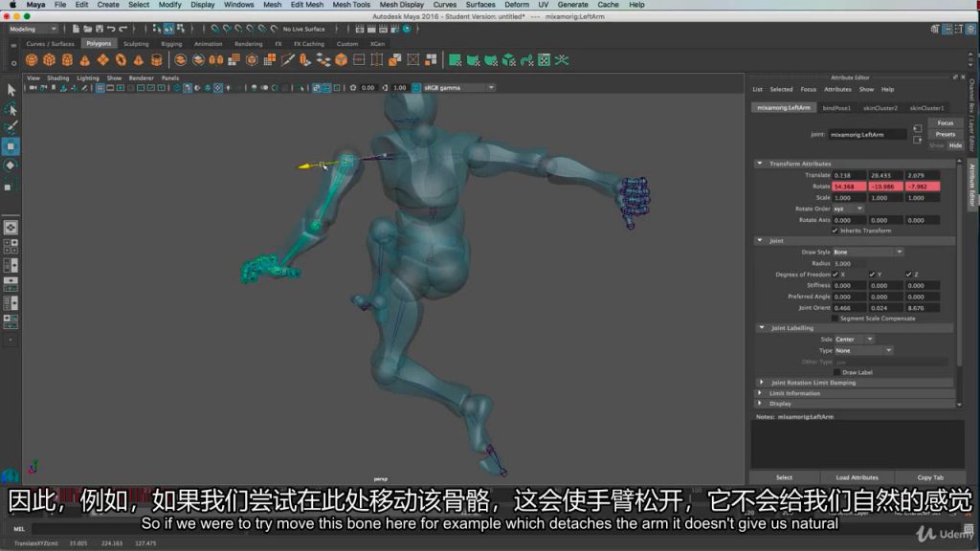This screenshot has height=551, width=980.
Task: Open the bindPose1 attribute tab
Action: pos(836,108)
